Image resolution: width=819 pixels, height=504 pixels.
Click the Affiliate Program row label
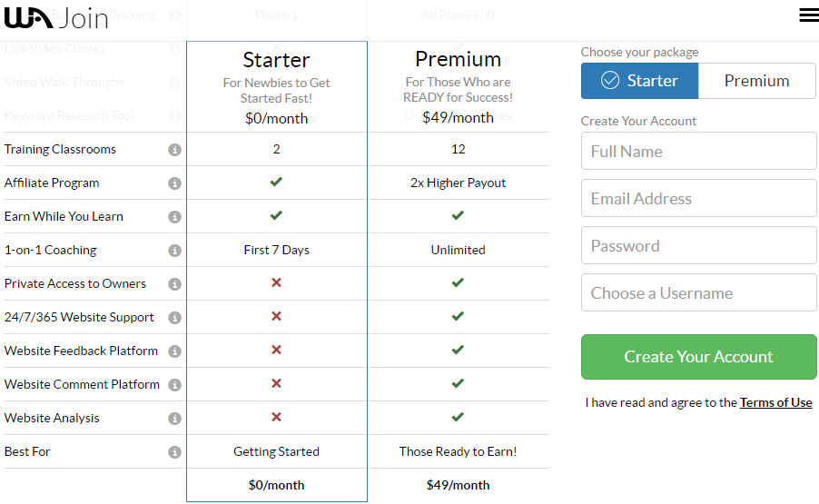pos(52,183)
